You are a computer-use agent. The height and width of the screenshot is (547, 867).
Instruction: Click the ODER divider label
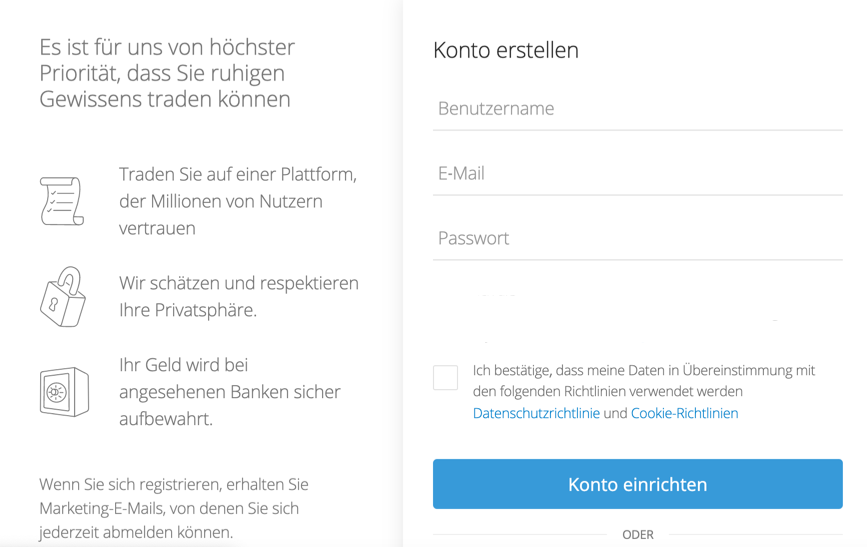[638, 535]
